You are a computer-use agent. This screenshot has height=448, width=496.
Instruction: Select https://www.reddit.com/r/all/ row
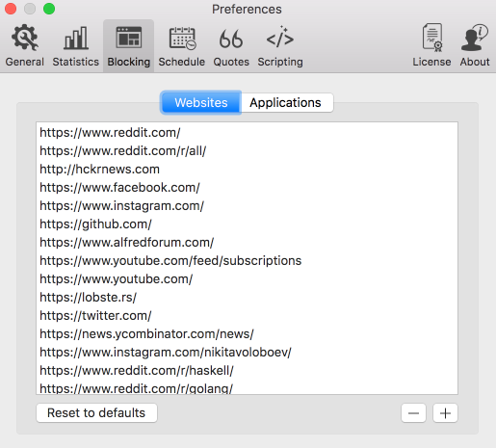247,150
